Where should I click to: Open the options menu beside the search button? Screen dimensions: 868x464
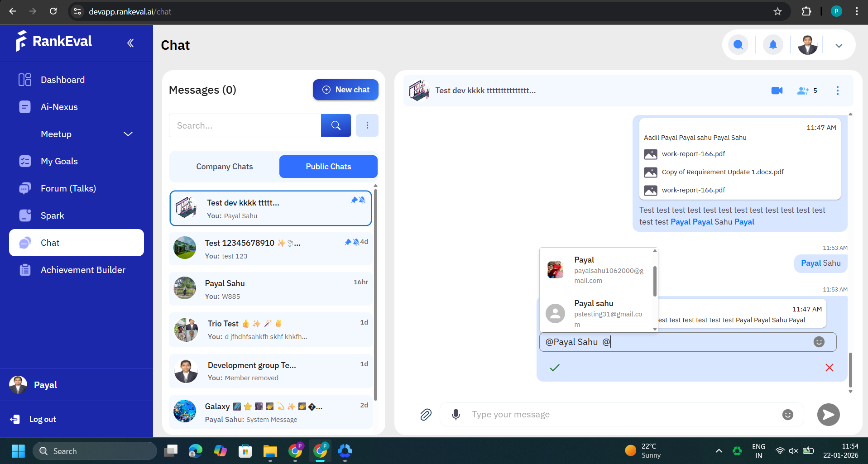click(367, 125)
